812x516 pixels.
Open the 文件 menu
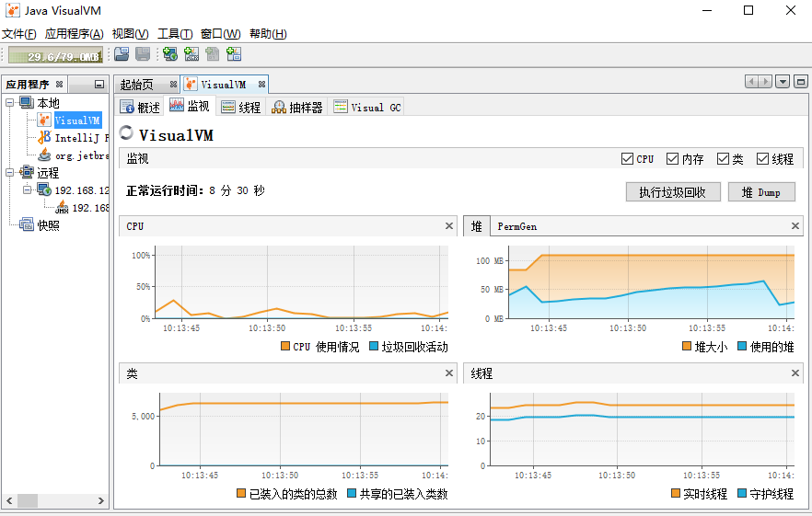coord(18,34)
